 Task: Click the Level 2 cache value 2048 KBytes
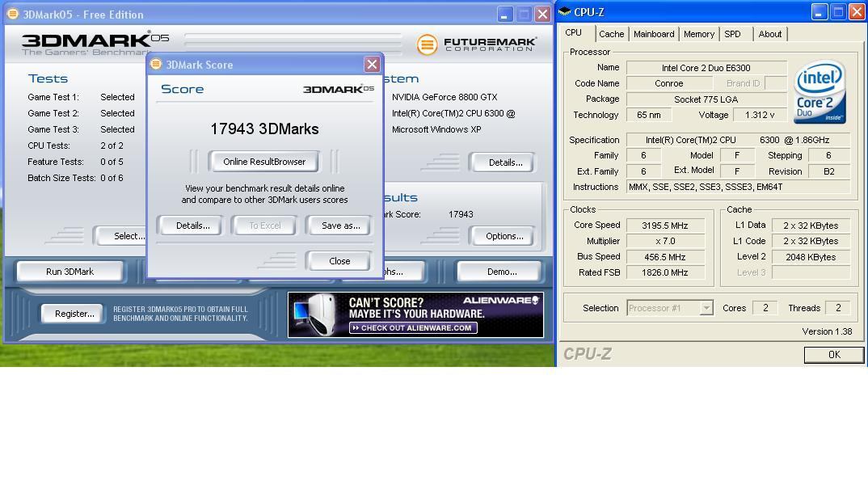811,257
